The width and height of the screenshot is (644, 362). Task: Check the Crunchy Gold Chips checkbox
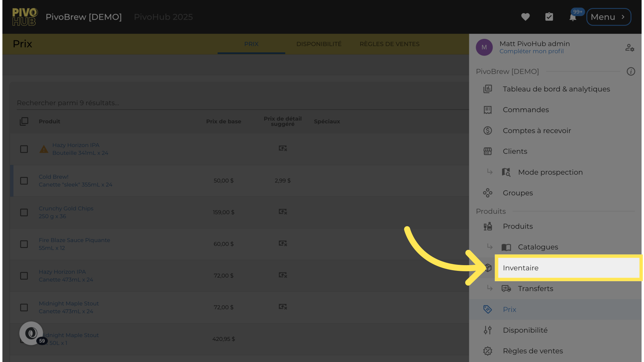(24, 213)
